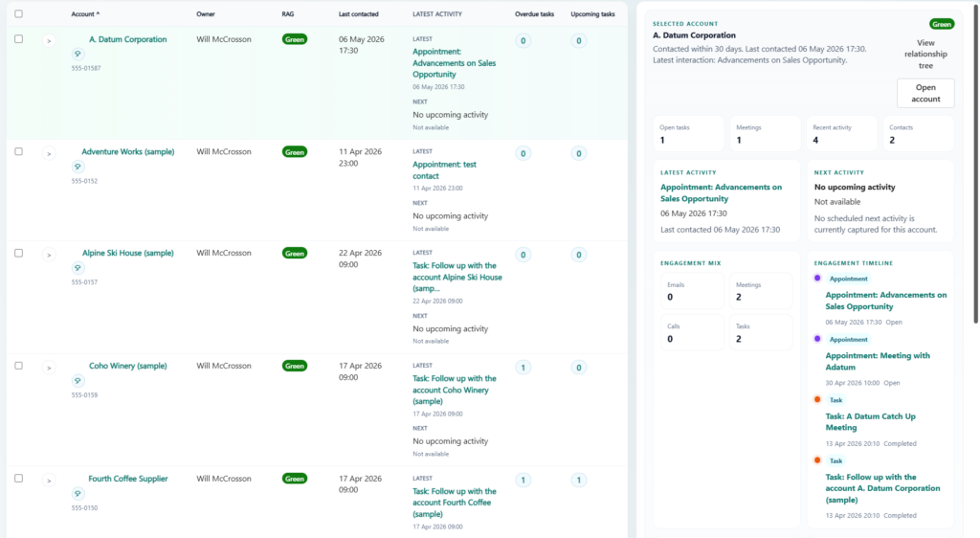Open Meeting with Adatum timeline link
Viewport: 980px width, 538px height.
click(878, 361)
